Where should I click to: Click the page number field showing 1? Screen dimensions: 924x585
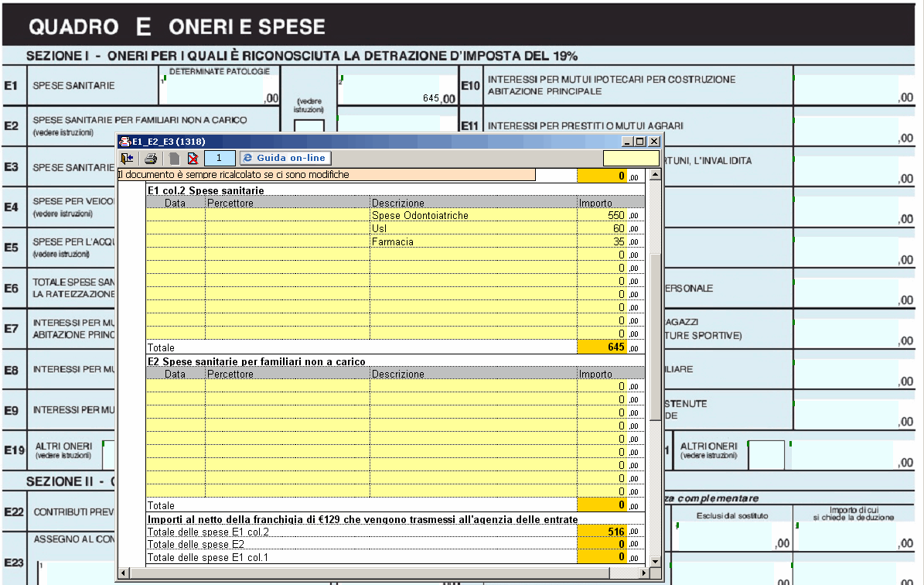[220, 158]
